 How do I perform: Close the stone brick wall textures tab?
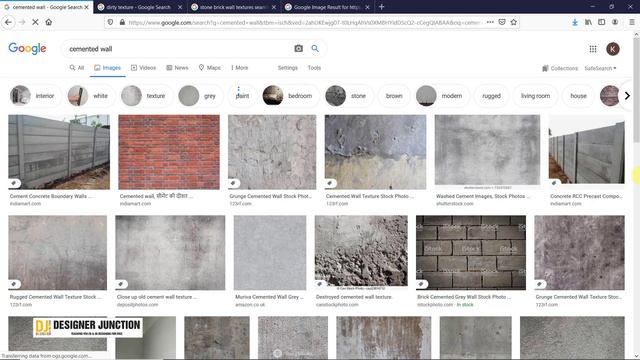[x=274, y=7]
